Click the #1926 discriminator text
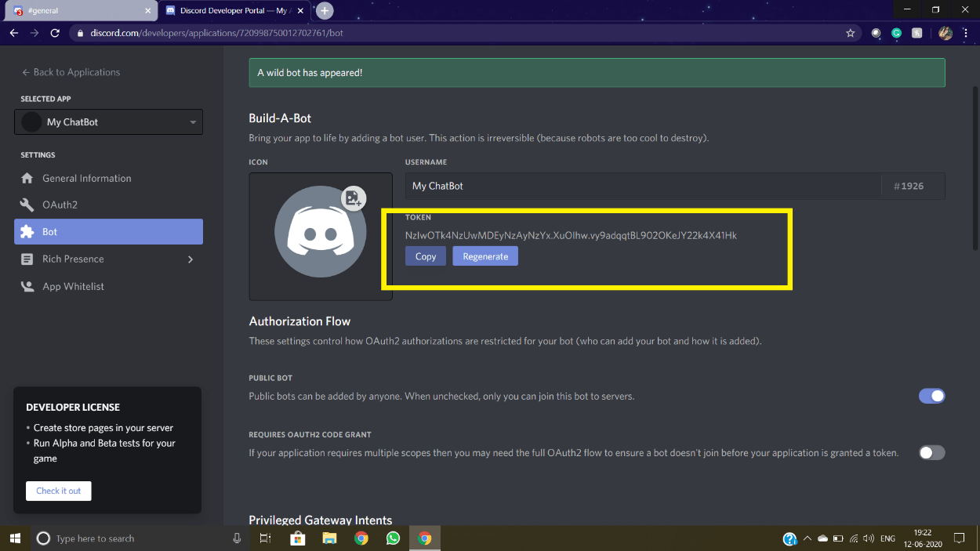The height and width of the screenshot is (551, 980). click(x=909, y=187)
